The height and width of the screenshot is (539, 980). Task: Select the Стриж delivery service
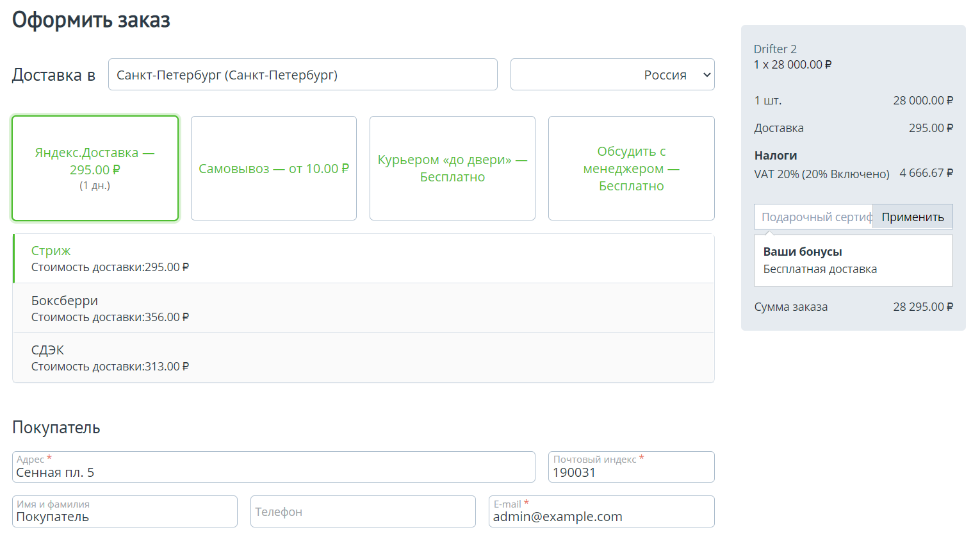pyautogui.click(x=363, y=258)
